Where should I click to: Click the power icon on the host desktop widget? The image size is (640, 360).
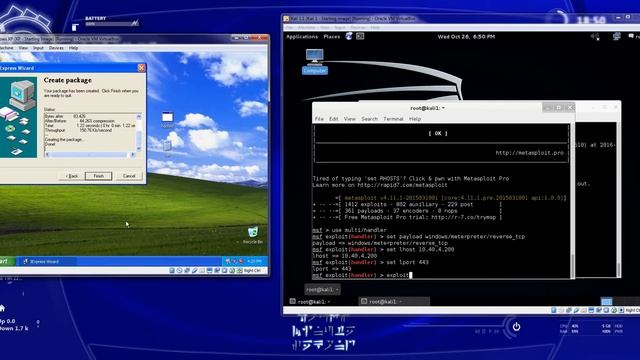coord(516,327)
